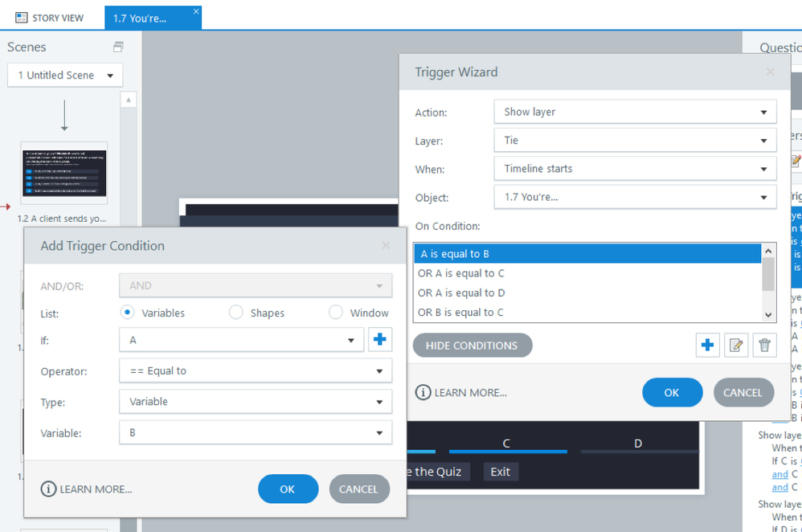Select the Shapes radio button
This screenshot has height=532, width=802.
click(x=235, y=312)
